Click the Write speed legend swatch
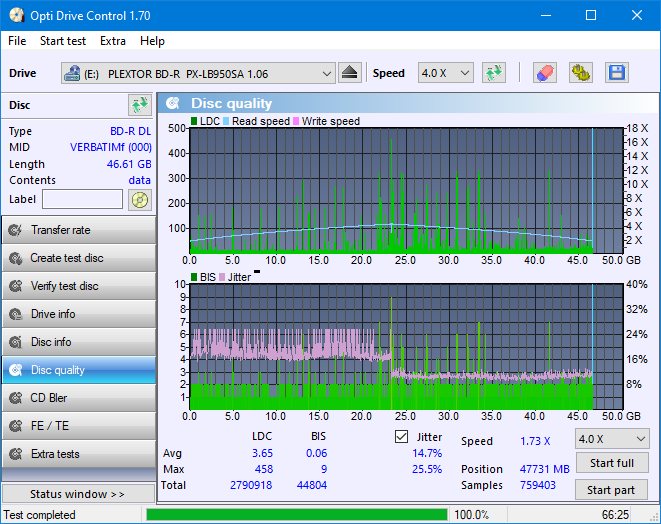Viewport: 661px width, 524px height. pyautogui.click(x=296, y=121)
